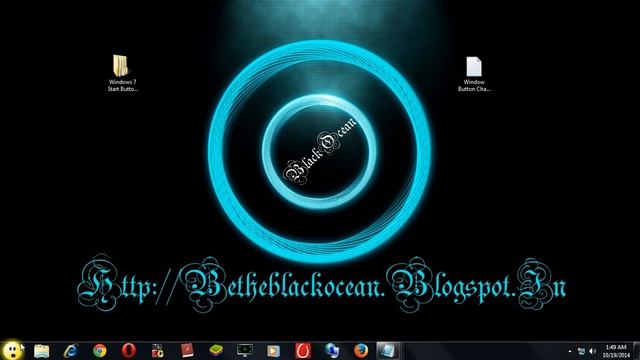Open the media player taskbar icon
Screen dimensions: 640x360
point(273,351)
